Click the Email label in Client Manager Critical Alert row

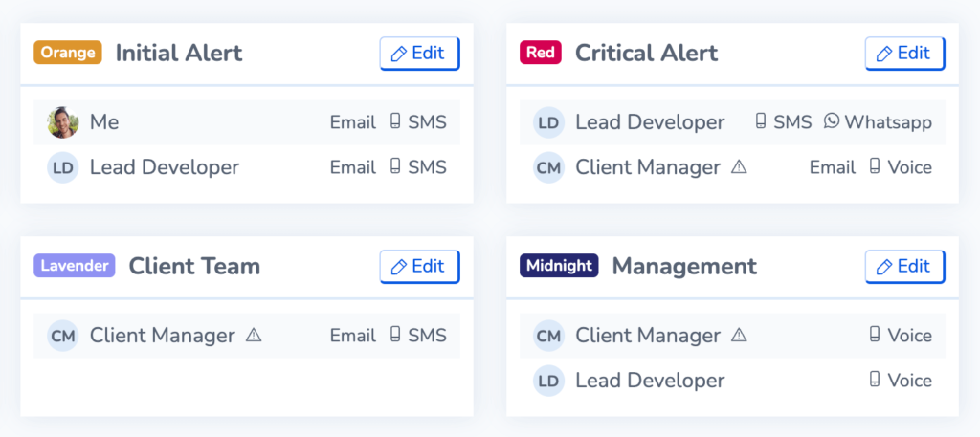(x=833, y=167)
